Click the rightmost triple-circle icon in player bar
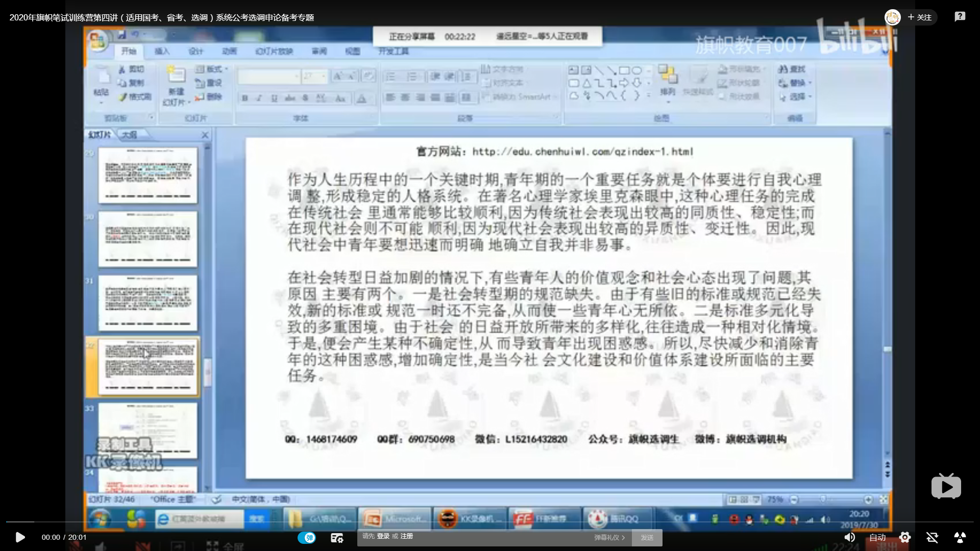The image size is (980, 551). [x=960, y=537]
